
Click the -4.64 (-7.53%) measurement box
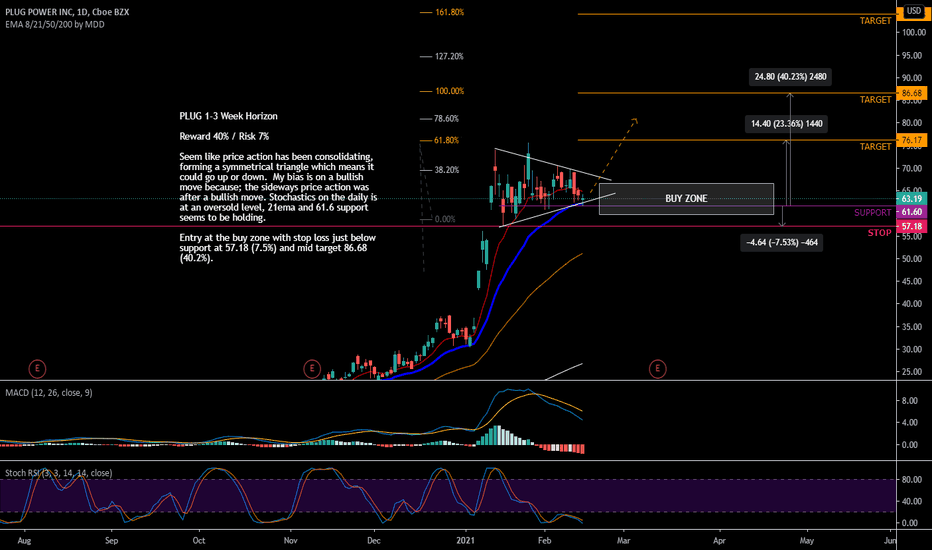(x=782, y=243)
